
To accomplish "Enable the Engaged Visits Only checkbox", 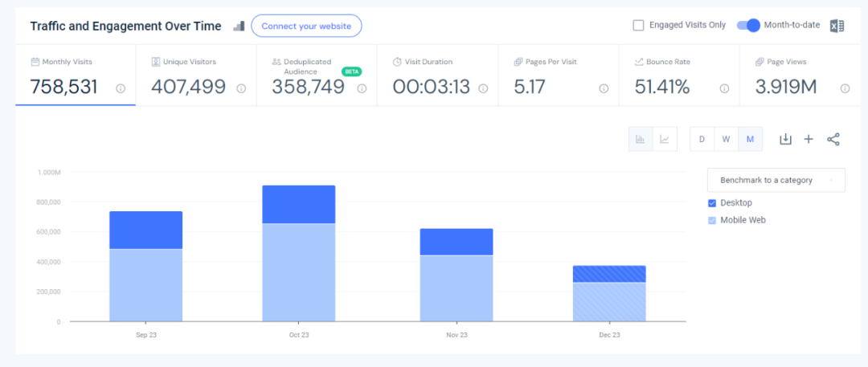I will (x=638, y=25).
